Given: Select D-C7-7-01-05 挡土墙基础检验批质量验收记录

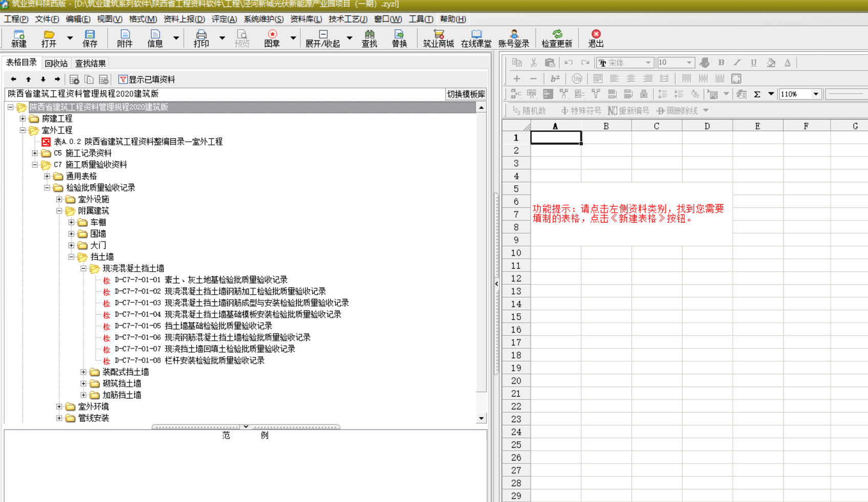Looking at the screenshot, I should [x=193, y=326].
